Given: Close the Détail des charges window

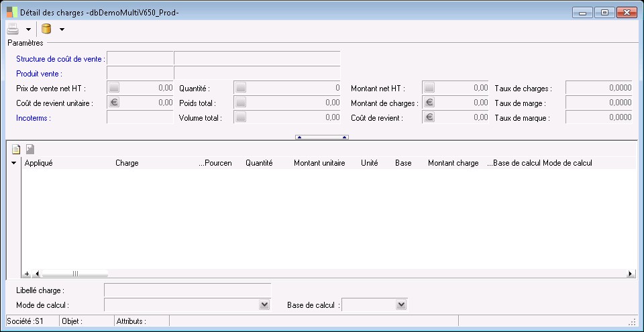Looking at the screenshot, I should (x=627, y=13).
